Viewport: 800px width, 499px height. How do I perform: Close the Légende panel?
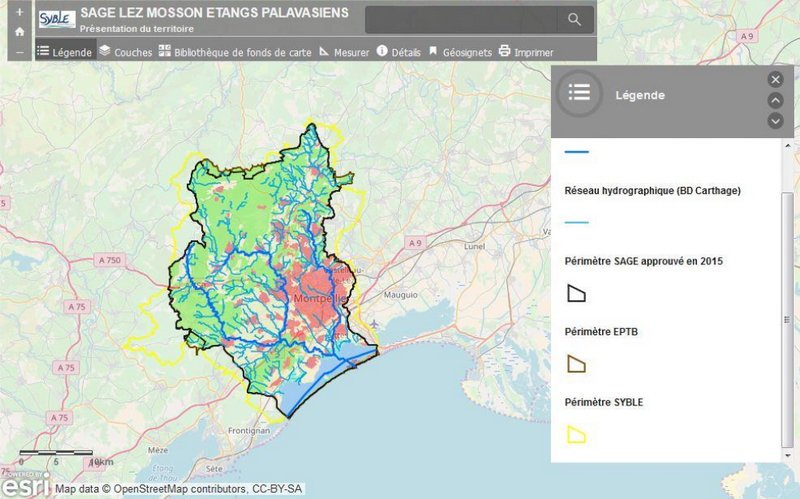(x=776, y=79)
